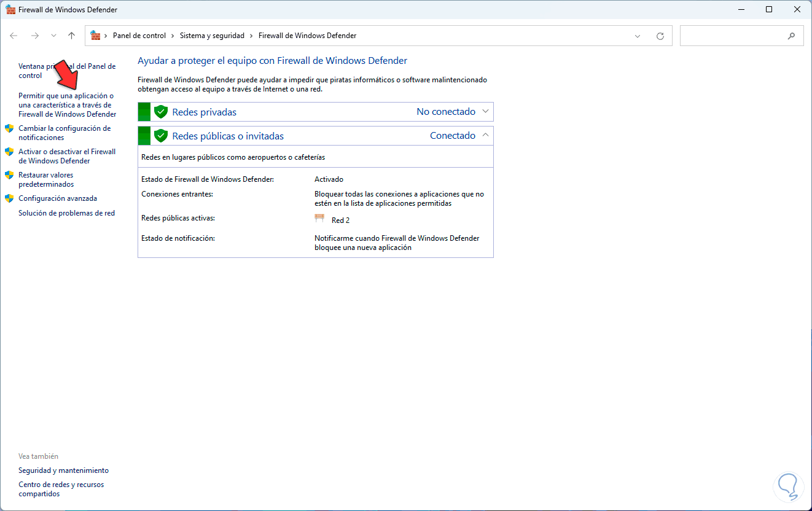Open Activar o desactivar el Firewall link
812x511 pixels.
[67, 156]
